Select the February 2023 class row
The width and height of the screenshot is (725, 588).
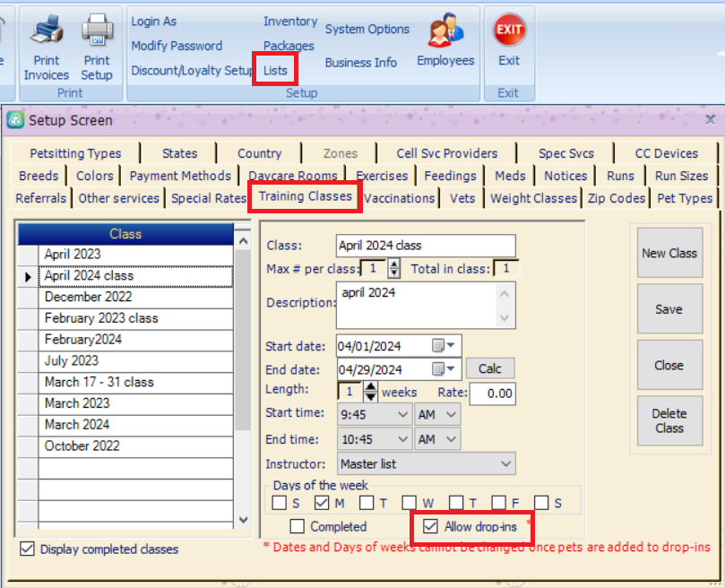coord(136,318)
